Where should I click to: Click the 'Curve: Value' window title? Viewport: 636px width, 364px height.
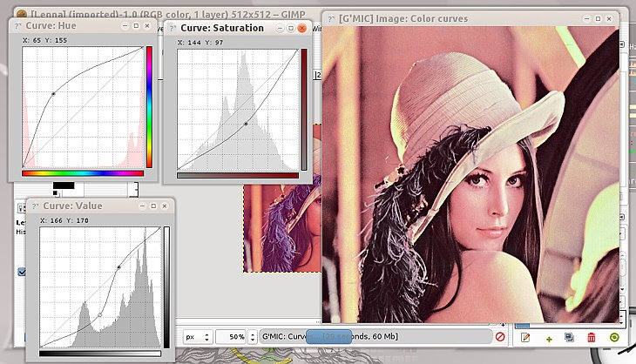point(72,206)
